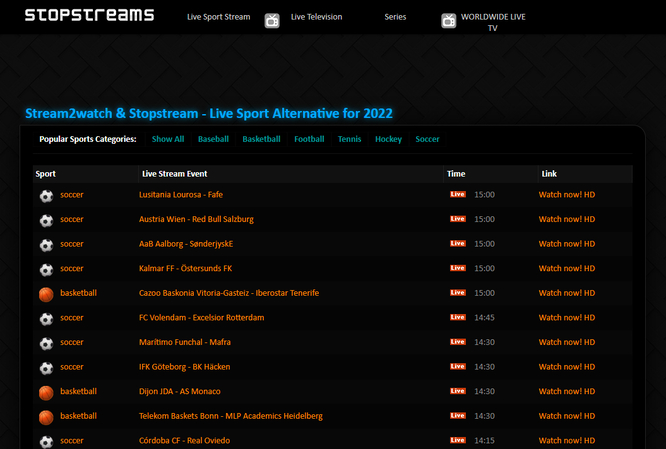This screenshot has height=449, width=666.
Task: Click basketball icon in Cazoo Baskonia row
Action: pos(46,294)
